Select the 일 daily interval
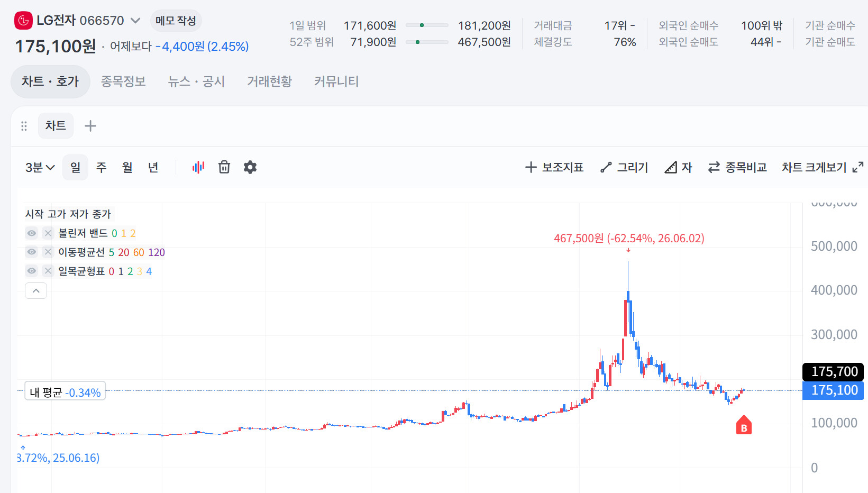Image resolution: width=868 pixels, height=493 pixels. [75, 167]
